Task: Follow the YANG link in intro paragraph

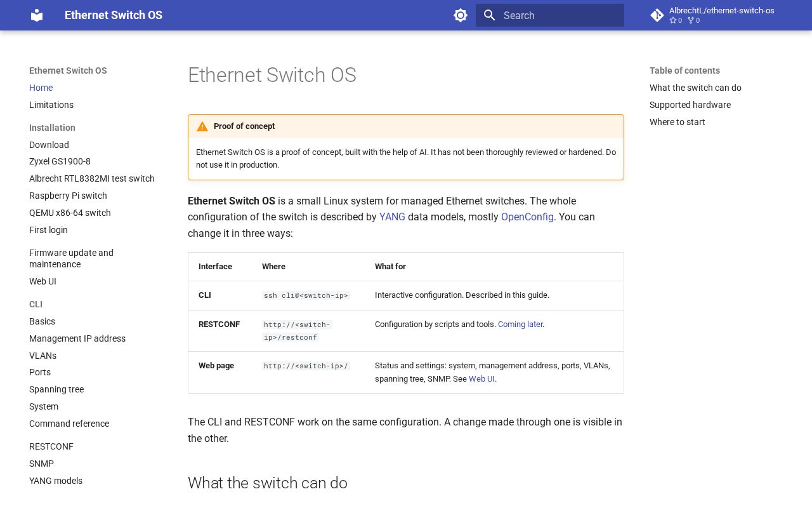Action: [392, 217]
